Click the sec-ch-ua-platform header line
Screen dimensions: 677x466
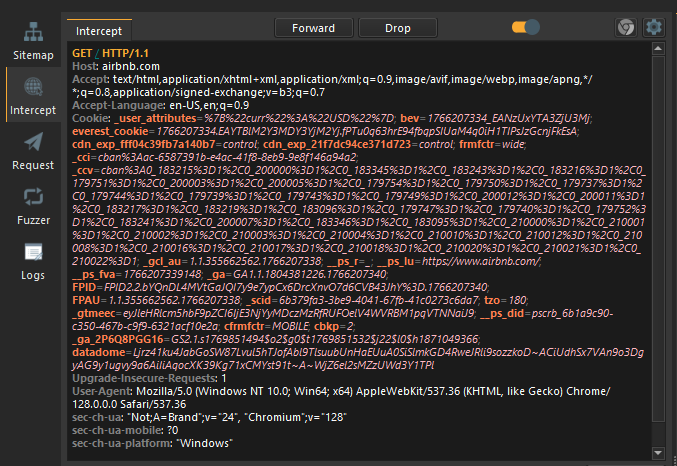(152, 443)
